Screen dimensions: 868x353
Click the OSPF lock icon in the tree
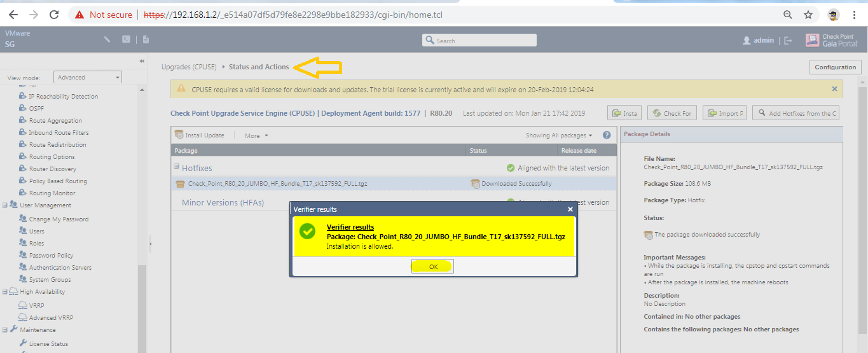23,109
